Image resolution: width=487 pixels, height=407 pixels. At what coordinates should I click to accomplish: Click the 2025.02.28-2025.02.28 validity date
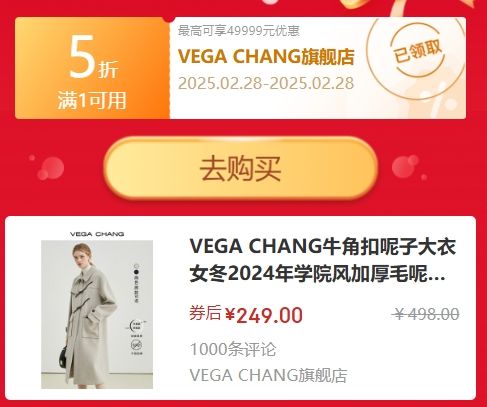tap(266, 83)
